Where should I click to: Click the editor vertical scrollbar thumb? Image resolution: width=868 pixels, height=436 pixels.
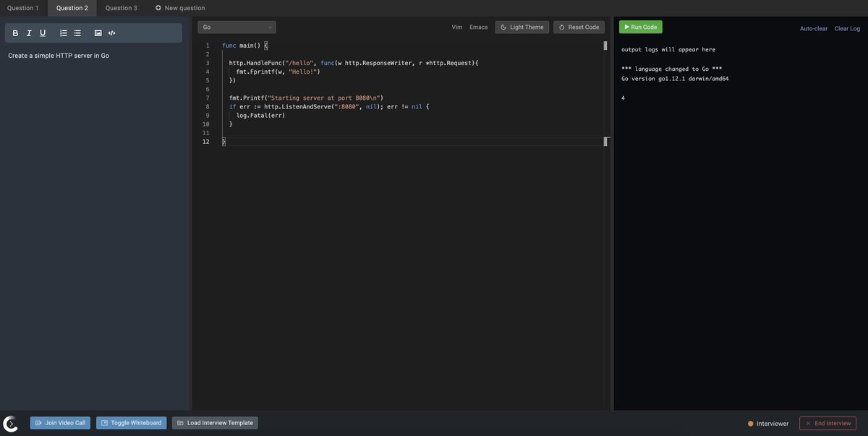click(x=605, y=46)
